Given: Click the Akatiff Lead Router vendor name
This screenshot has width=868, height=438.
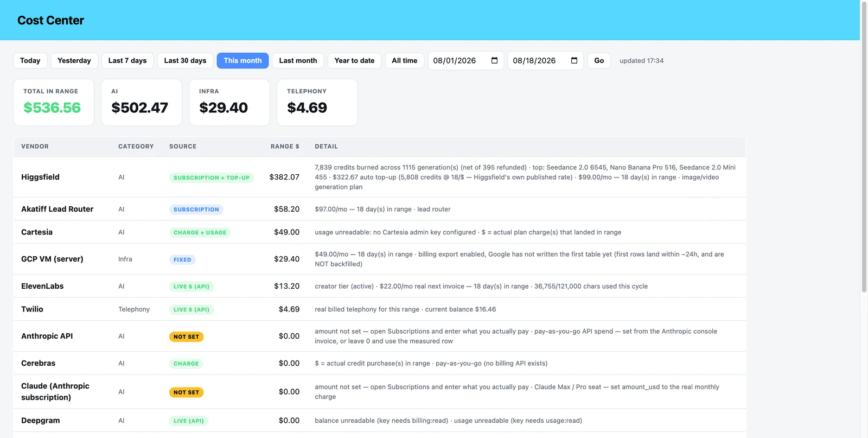Looking at the screenshot, I should click(x=58, y=209).
